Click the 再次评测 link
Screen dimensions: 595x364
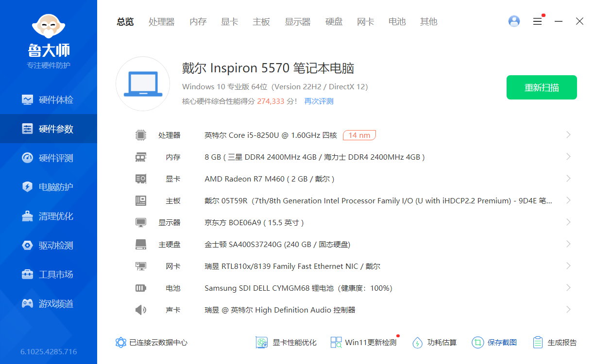(x=319, y=101)
